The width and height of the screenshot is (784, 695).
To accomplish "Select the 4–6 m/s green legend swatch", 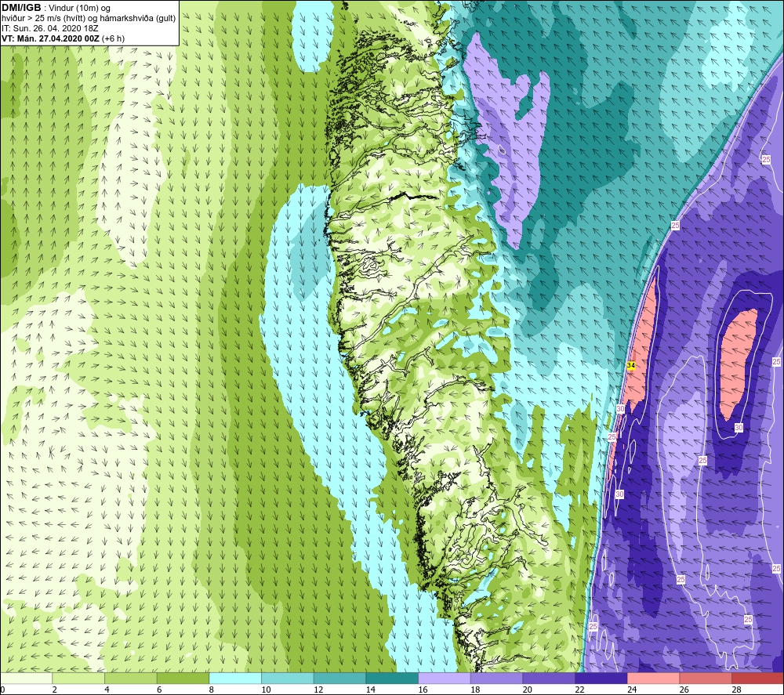I will click(x=130, y=678).
